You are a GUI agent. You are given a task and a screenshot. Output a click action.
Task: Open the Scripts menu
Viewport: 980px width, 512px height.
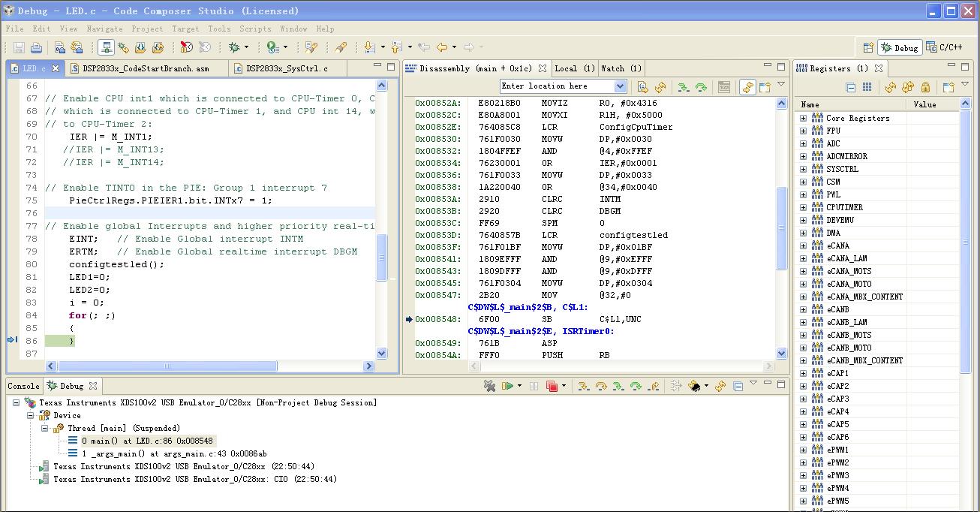click(x=255, y=29)
